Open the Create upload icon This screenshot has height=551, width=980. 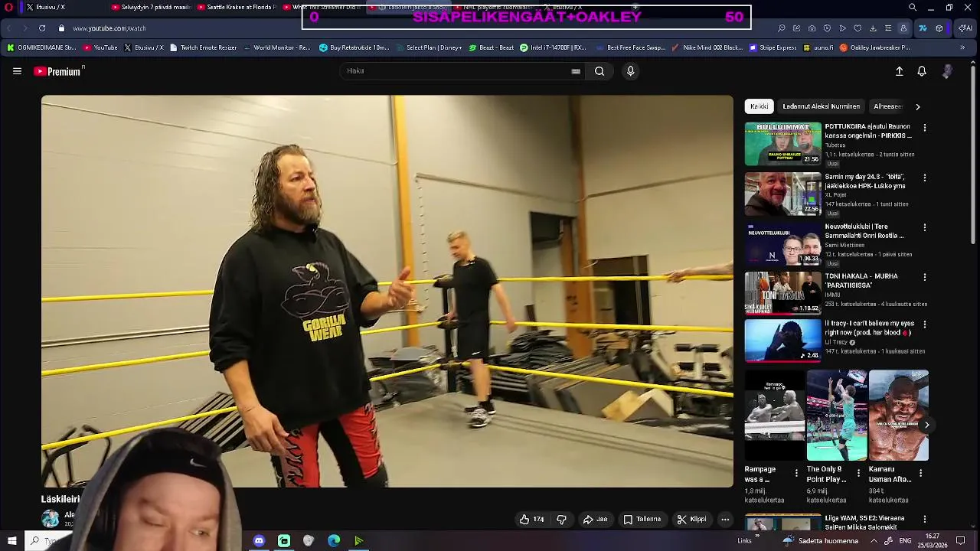pyautogui.click(x=900, y=71)
